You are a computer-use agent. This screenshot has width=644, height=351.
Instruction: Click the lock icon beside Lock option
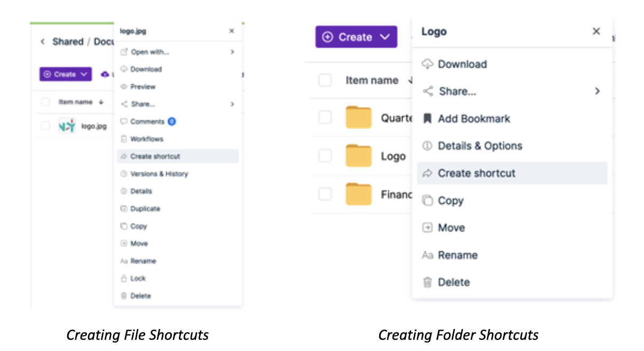pos(123,278)
